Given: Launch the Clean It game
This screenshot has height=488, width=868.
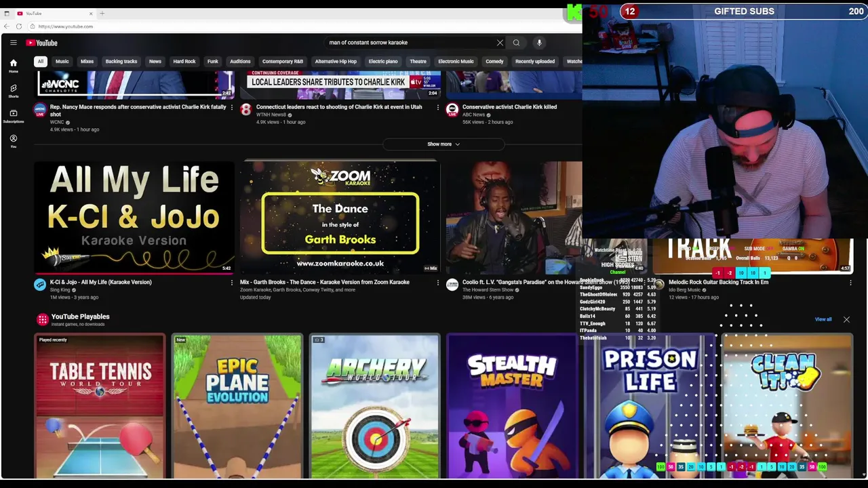Looking at the screenshot, I should [x=787, y=407].
